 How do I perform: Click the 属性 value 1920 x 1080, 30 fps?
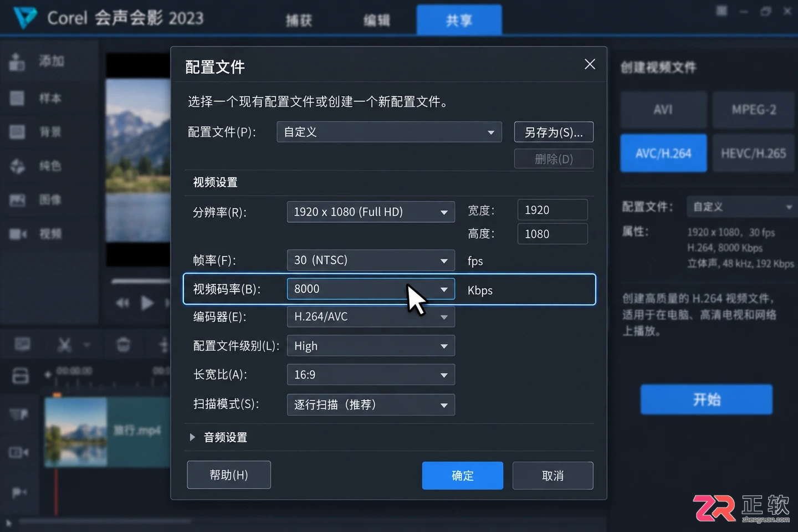coord(731,232)
